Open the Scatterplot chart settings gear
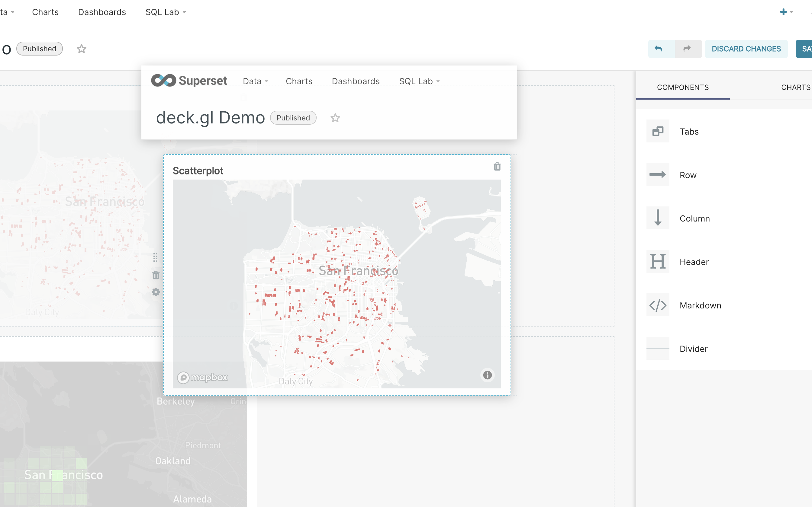This screenshot has width=812, height=507. [x=155, y=292]
